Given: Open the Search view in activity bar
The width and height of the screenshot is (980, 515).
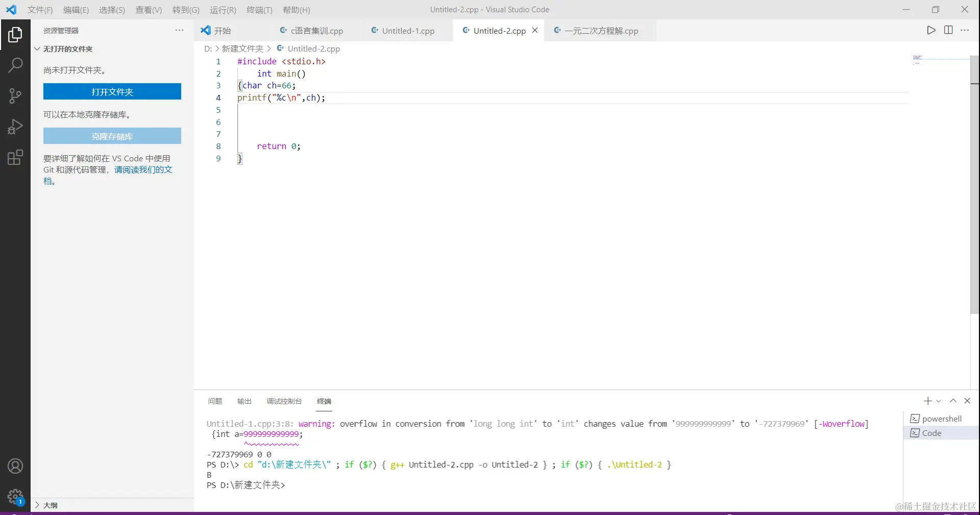Looking at the screenshot, I should pyautogui.click(x=15, y=65).
